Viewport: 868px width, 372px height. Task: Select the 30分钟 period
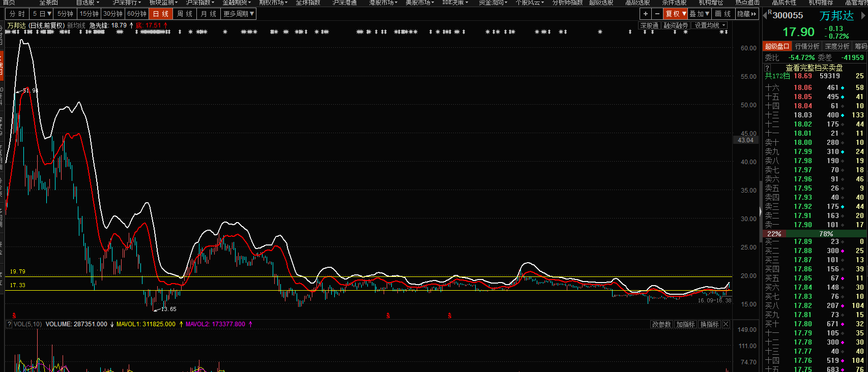coord(113,14)
